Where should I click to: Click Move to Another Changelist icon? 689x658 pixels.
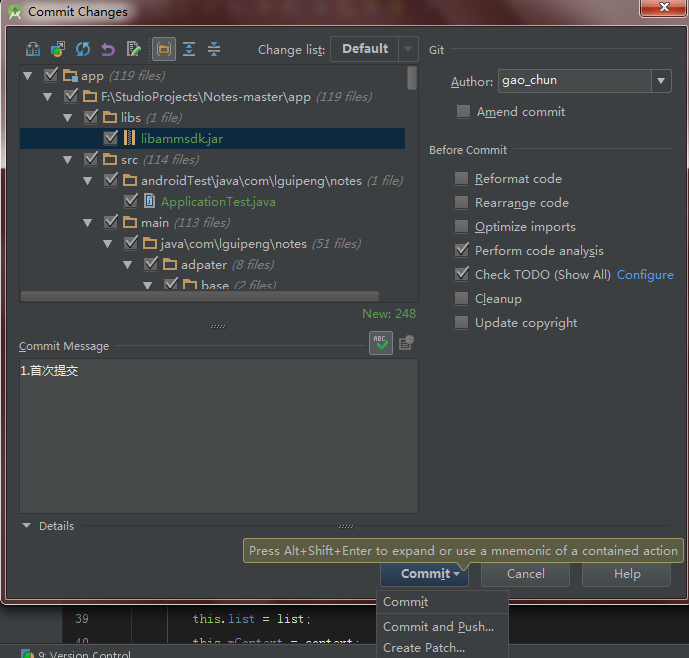tap(58, 49)
